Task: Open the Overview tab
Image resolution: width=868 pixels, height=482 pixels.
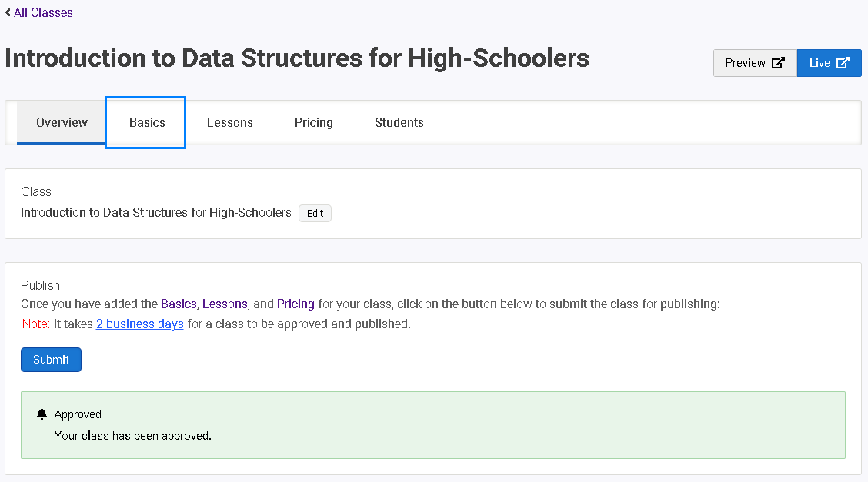Action: pos(62,123)
